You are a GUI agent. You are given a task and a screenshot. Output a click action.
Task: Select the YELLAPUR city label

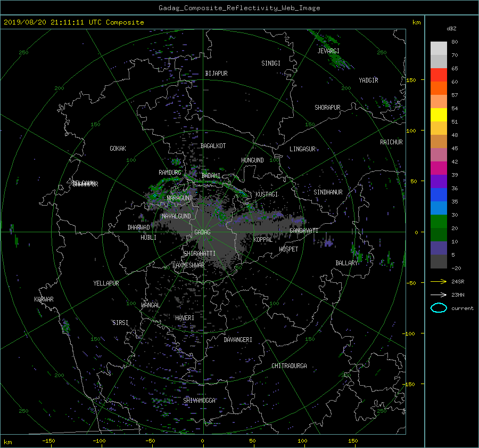coord(106,283)
